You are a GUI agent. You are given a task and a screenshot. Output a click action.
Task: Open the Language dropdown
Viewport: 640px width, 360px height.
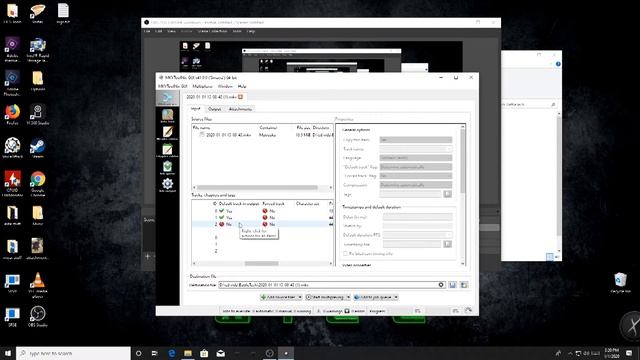[x=416, y=158]
